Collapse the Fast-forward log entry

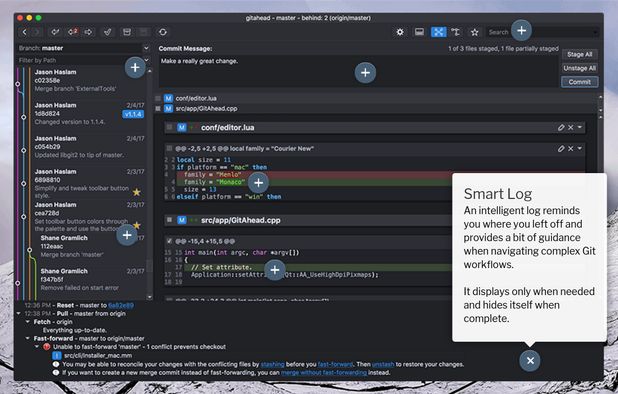[x=28, y=338]
